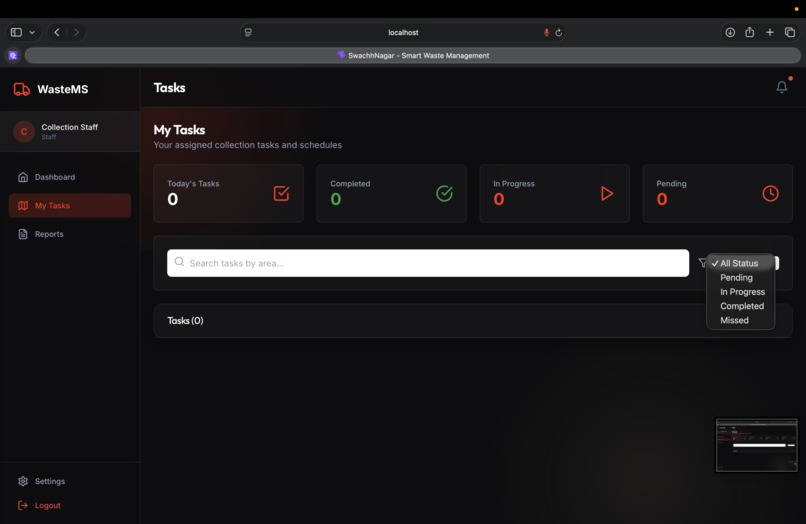The image size is (806, 524).
Task: Select Missed in the status dropdown
Action: click(x=740, y=320)
